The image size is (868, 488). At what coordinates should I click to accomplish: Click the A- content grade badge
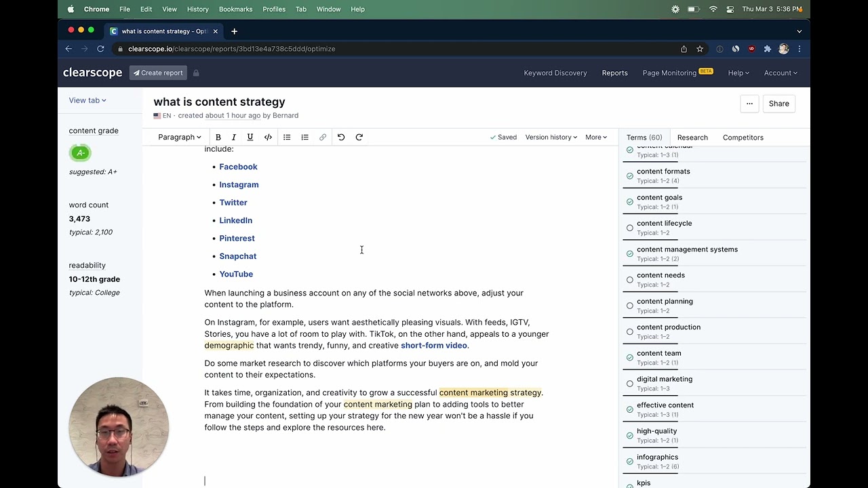coord(80,152)
